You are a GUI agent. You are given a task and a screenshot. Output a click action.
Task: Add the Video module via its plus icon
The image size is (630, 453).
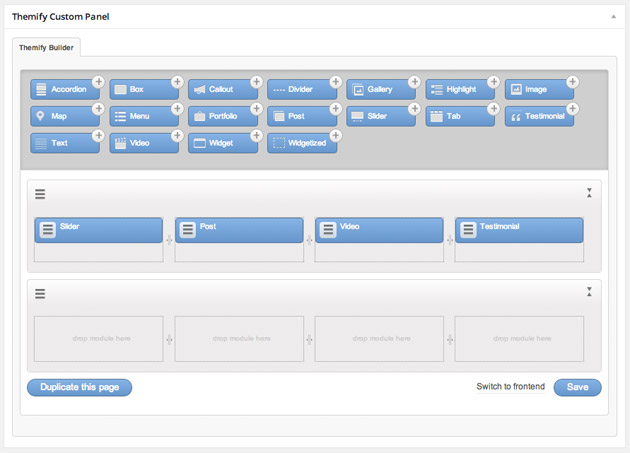177,135
